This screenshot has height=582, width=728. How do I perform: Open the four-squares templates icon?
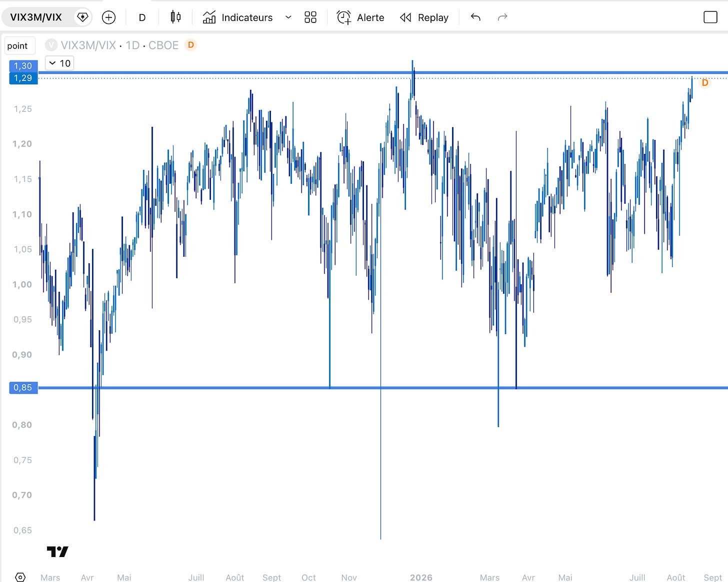click(310, 17)
